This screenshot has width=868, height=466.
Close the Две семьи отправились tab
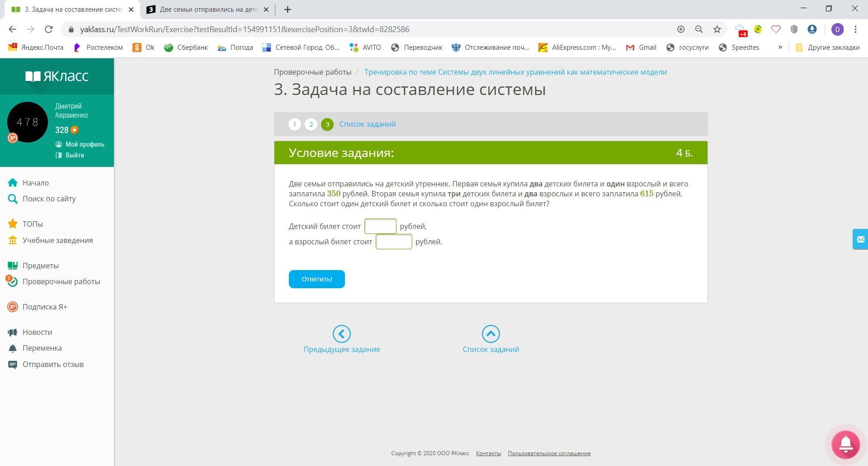tap(266, 10)
